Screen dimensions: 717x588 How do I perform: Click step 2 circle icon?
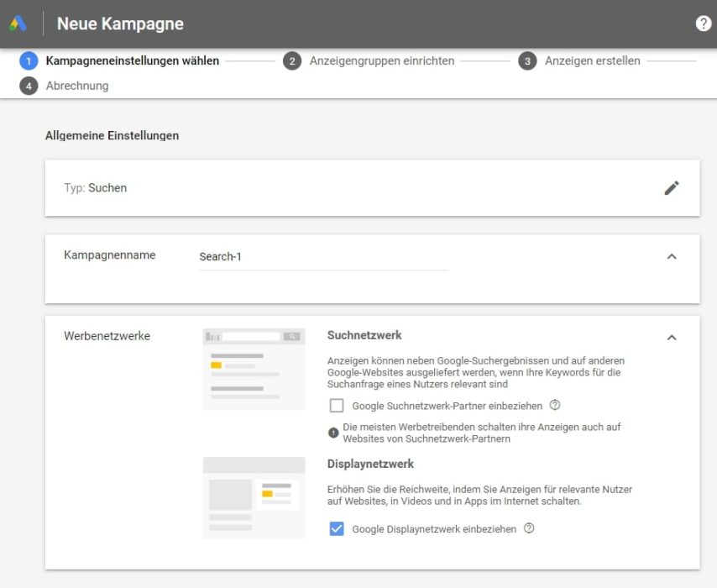[x=292, y=60]
